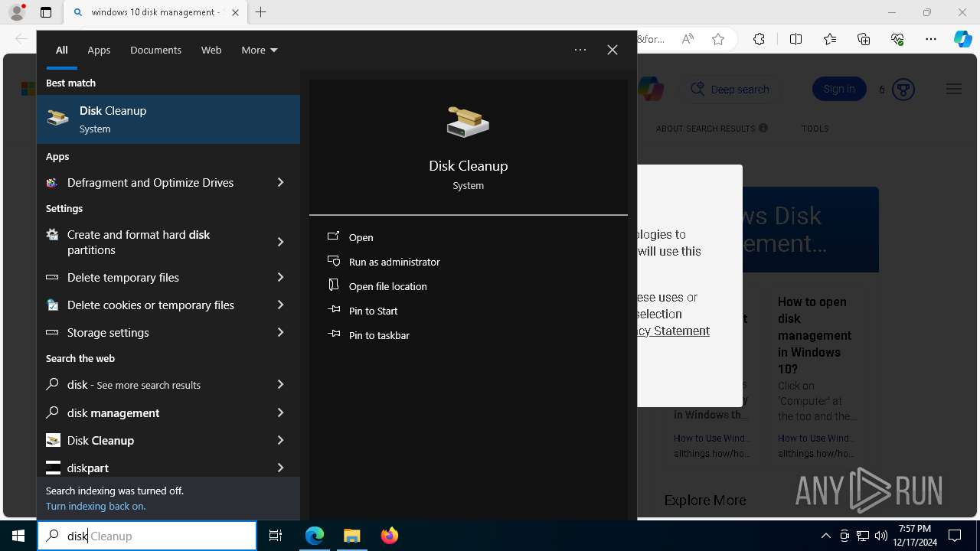
Task: Expand disk web search chevron
Action: pyautogui.click(x=280, y=384)
